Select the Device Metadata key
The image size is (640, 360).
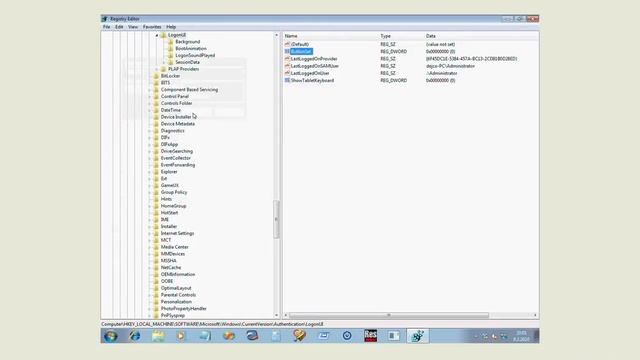tap(178, 124)
